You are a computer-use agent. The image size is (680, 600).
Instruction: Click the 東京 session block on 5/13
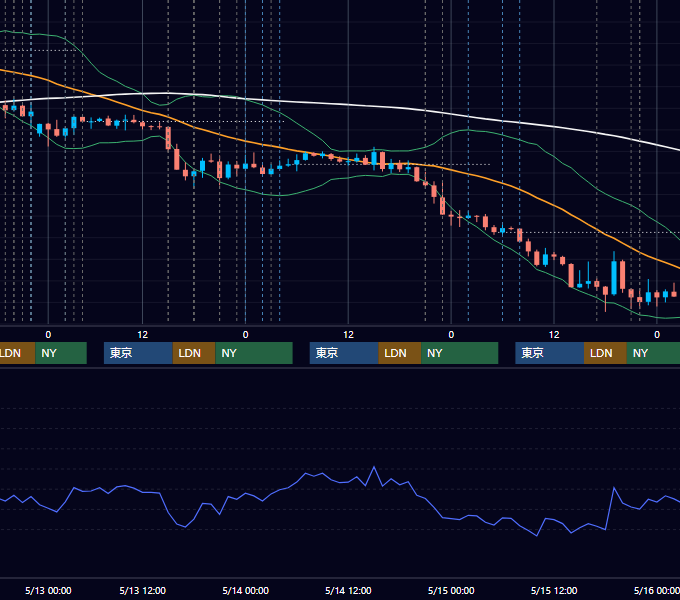pos(138,353)
